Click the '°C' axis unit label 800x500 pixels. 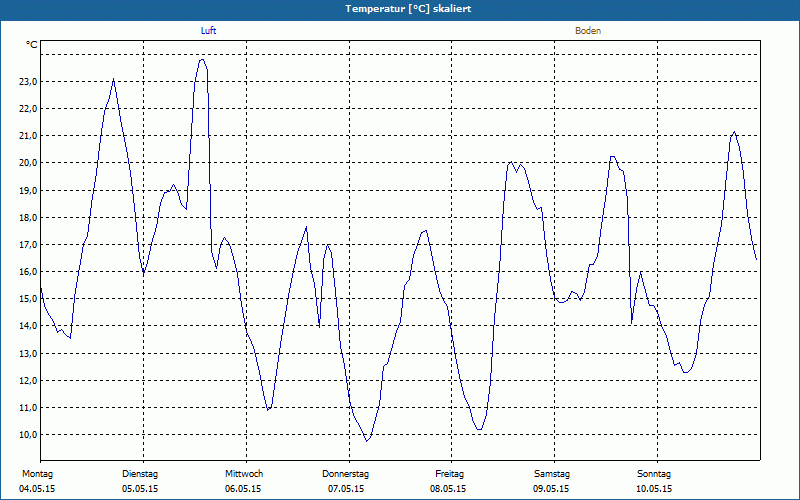pos(32,45)
